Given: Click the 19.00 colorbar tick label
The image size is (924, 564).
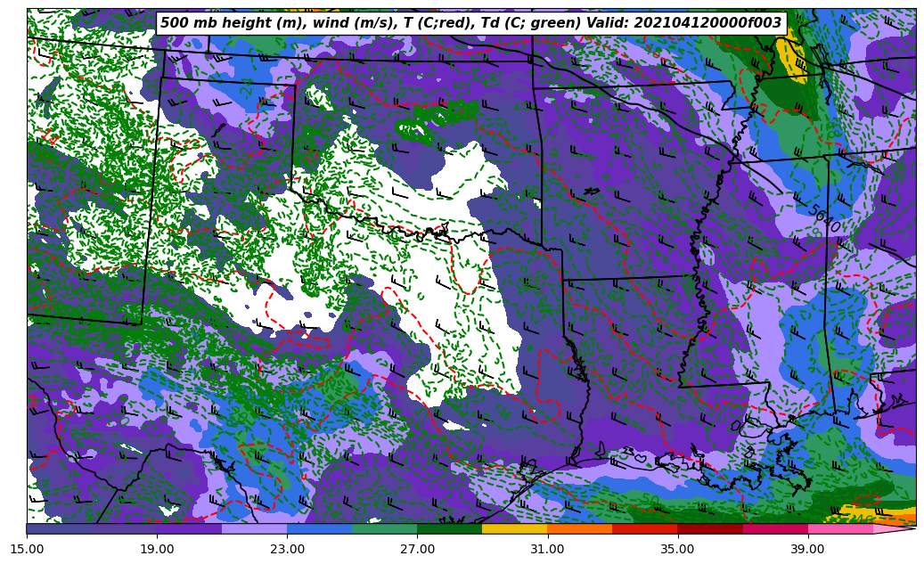Looking at the screenshot, I should tap(157, 549).
